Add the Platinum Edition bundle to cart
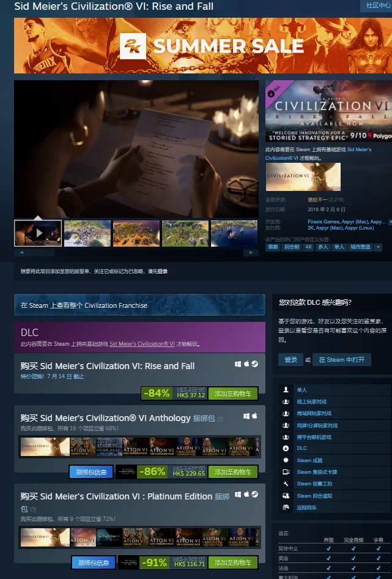 point(233,562)
